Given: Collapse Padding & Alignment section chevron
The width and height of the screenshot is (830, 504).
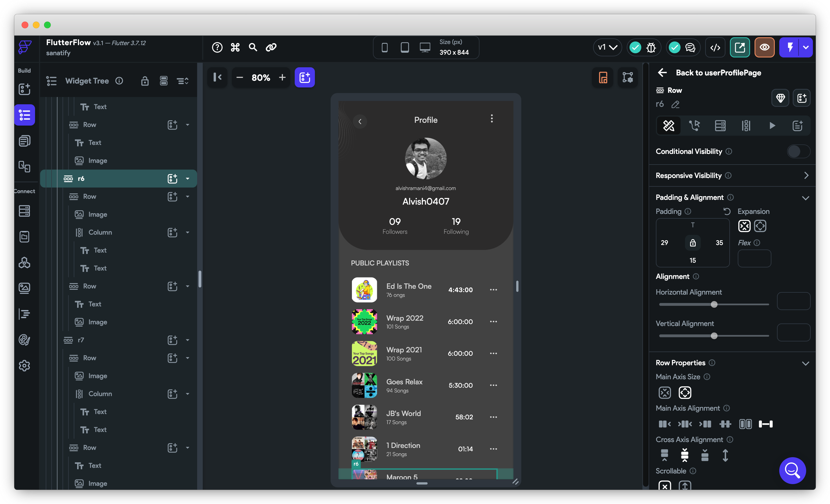Looking at the screenshot, I should click(805, 198).
